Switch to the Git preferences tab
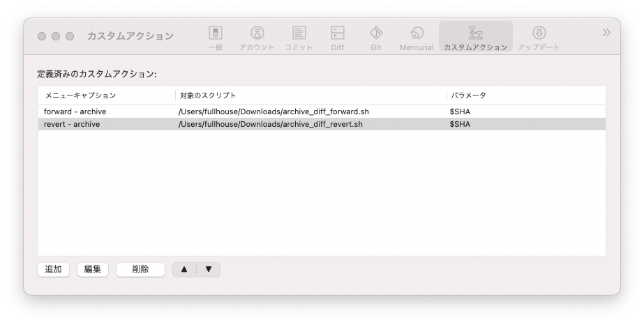644x324 pixels. pos(376,38)
